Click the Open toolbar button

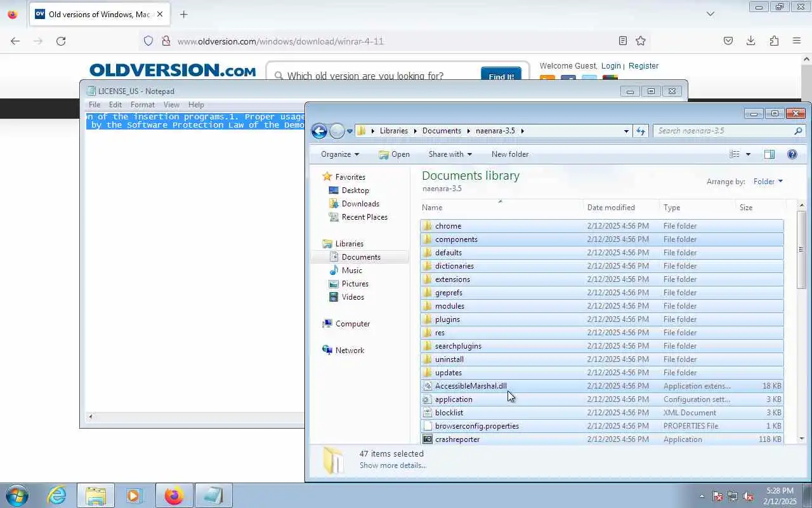pos(394,154)
